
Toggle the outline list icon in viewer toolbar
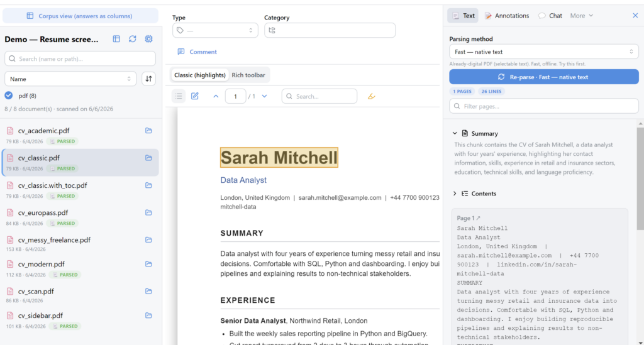[x=178, y=96]
